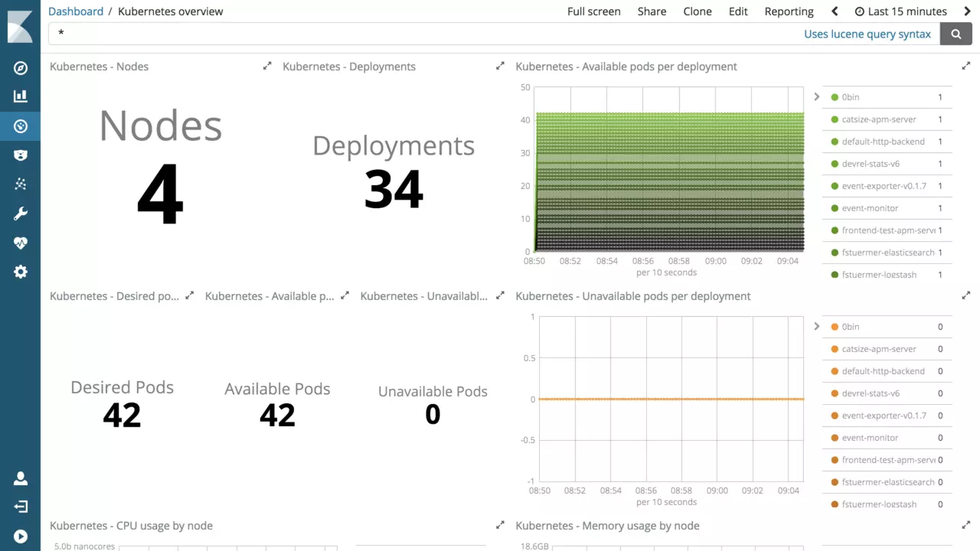Expand the Kubernetes - Nodes panel to full size
The width and height of the screenshot is (980, 551).
coord(267,67)
